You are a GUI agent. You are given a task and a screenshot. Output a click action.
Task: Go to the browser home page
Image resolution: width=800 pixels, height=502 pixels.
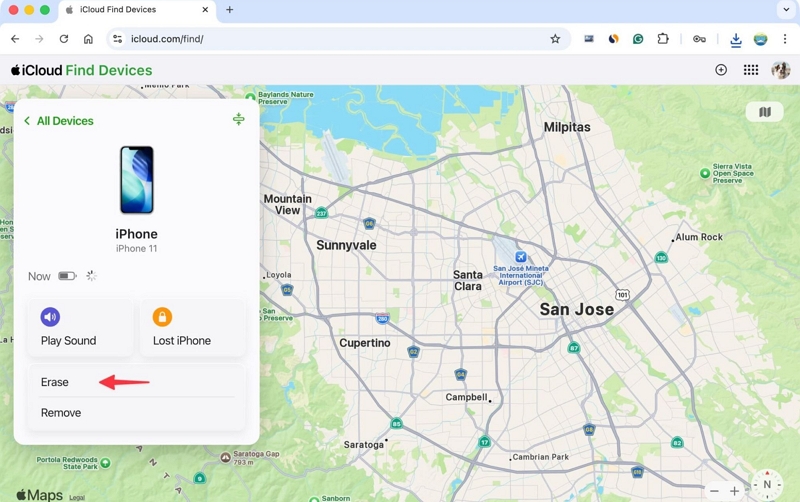tap(88, 39)
